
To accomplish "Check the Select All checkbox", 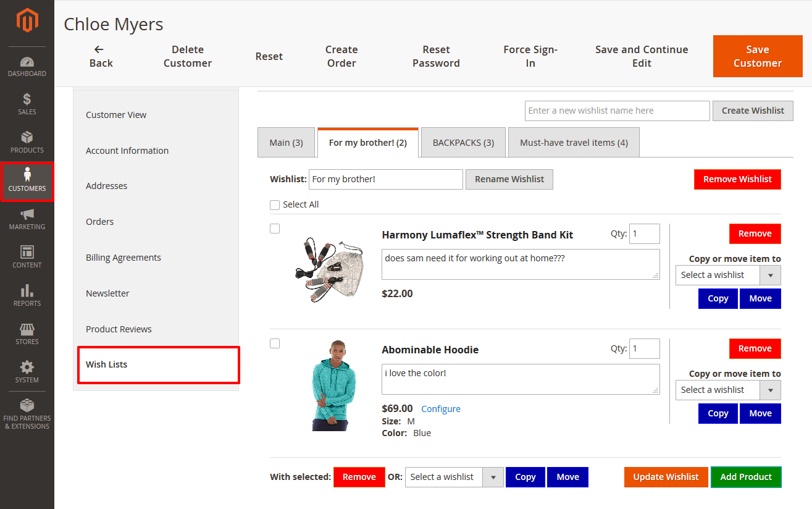I will click(274, 204).
